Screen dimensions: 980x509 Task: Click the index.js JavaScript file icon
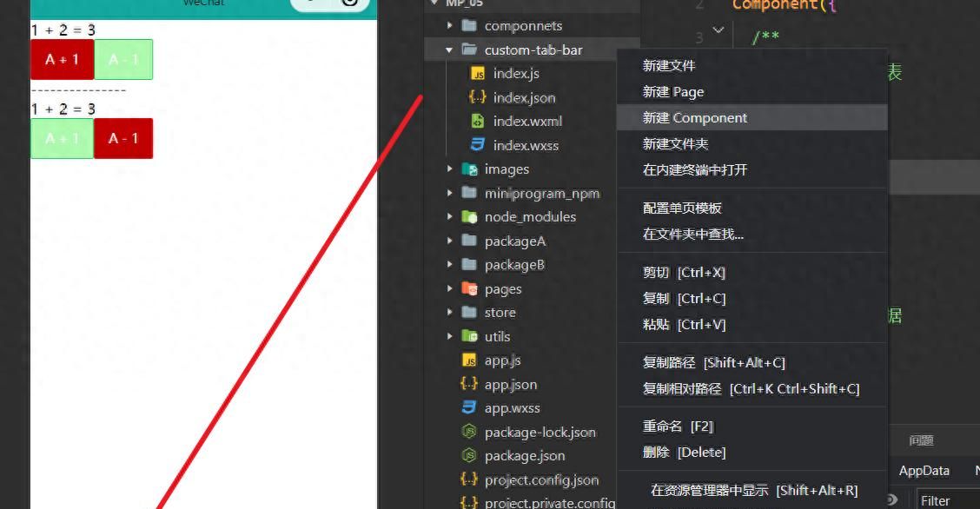tap(476, 73)
